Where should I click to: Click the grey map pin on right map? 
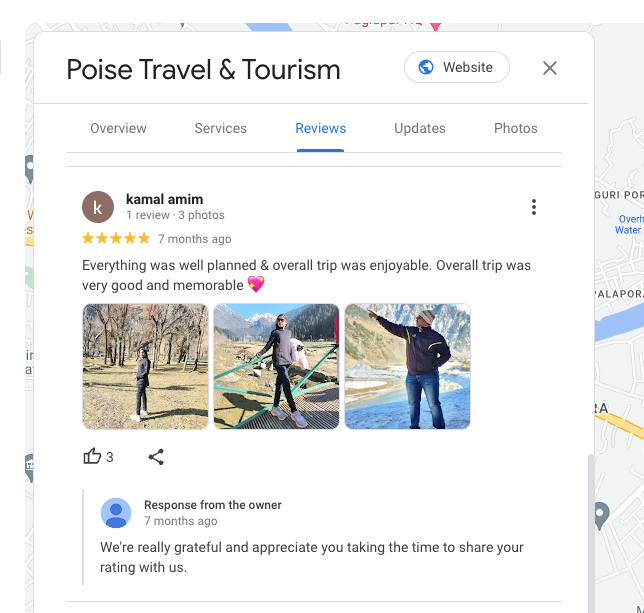click(600, 515)
